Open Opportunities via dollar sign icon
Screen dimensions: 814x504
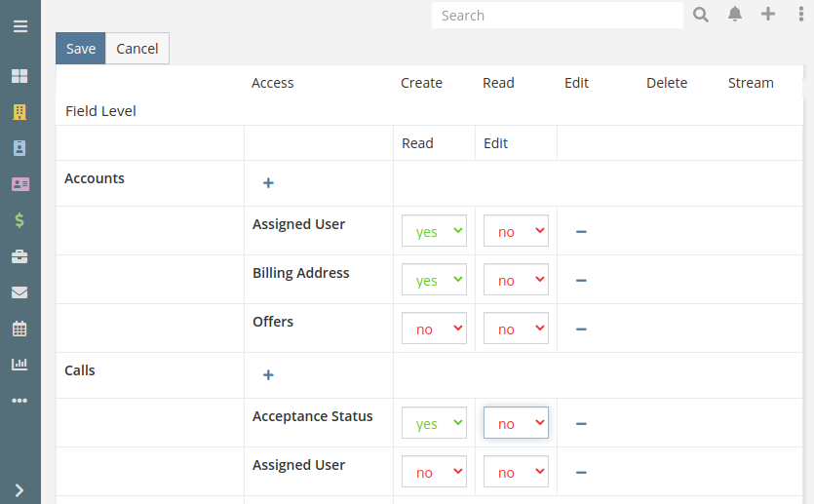(x=19, y=220)
